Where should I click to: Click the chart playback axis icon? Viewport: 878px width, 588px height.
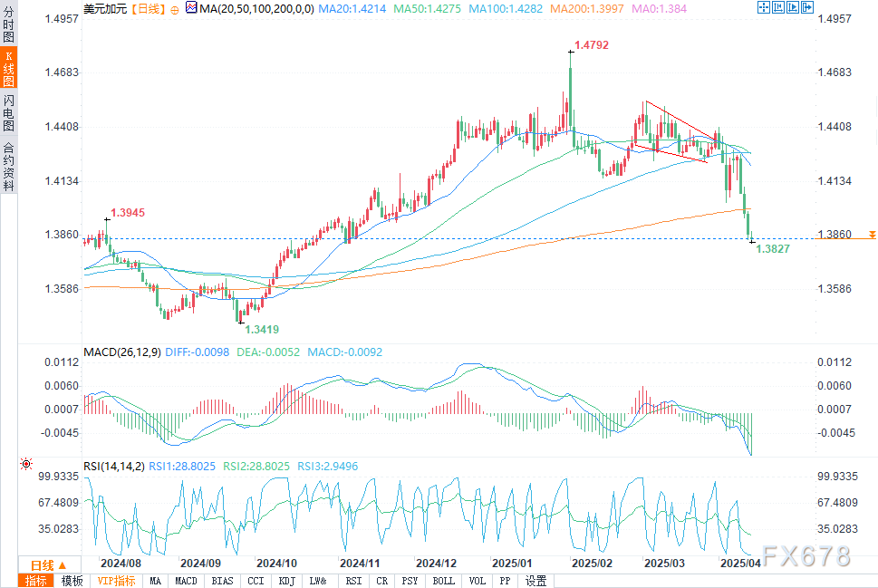tap(793, 7)
